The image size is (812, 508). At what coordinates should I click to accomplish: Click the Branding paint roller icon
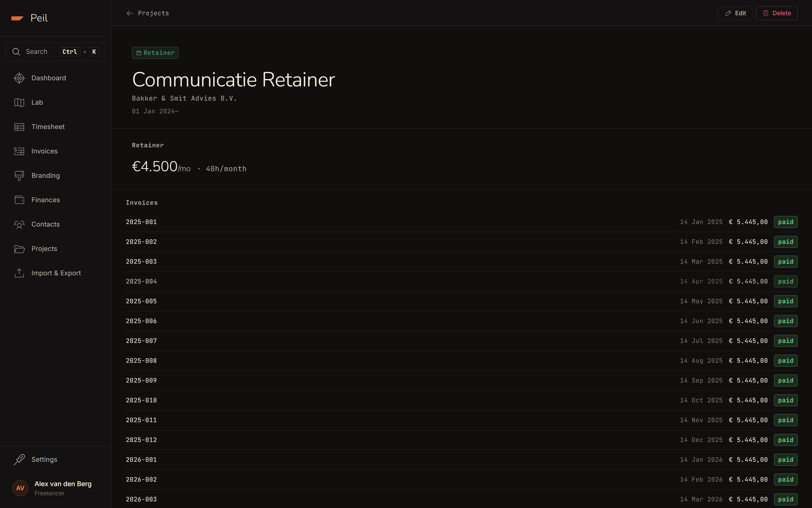click(x=19, y=176)
